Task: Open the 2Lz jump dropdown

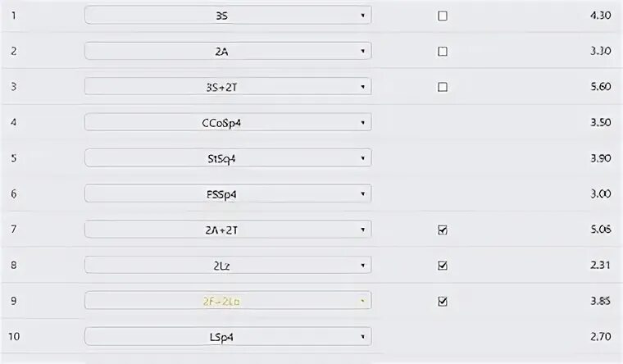Action: 228,265
